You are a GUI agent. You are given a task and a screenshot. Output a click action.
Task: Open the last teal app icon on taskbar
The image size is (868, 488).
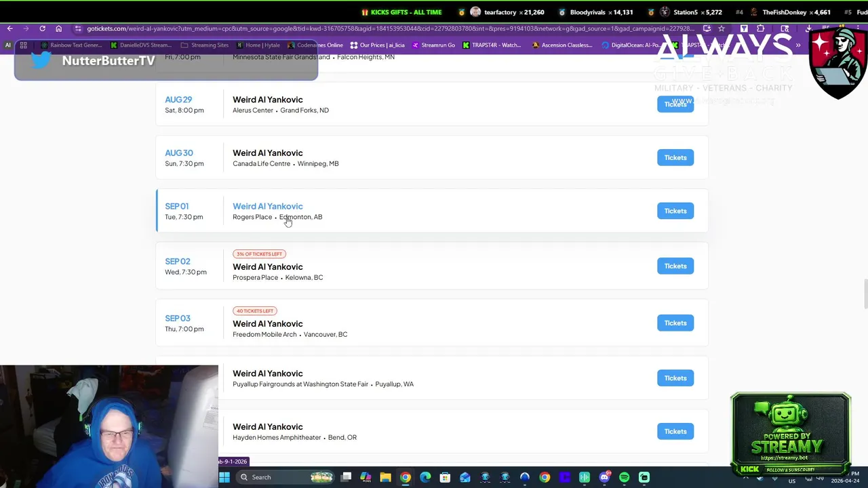coord(644,477)
